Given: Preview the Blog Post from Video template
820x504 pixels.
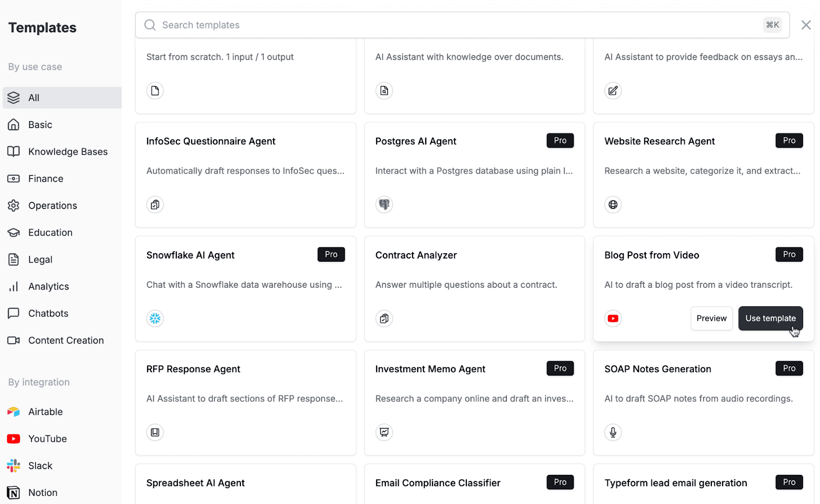Looking at the screenshot, I should pos(711,319).
